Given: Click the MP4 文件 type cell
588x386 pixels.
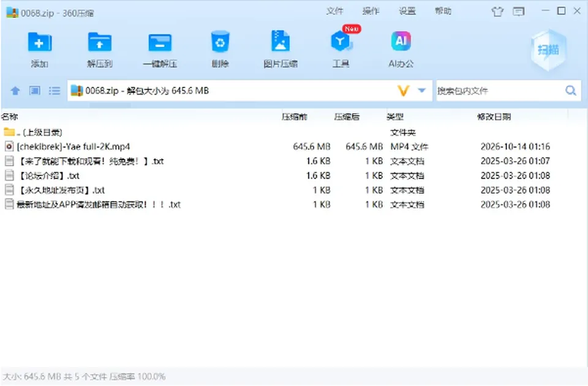Looking at the screenshot, I should tap(409, 146).
